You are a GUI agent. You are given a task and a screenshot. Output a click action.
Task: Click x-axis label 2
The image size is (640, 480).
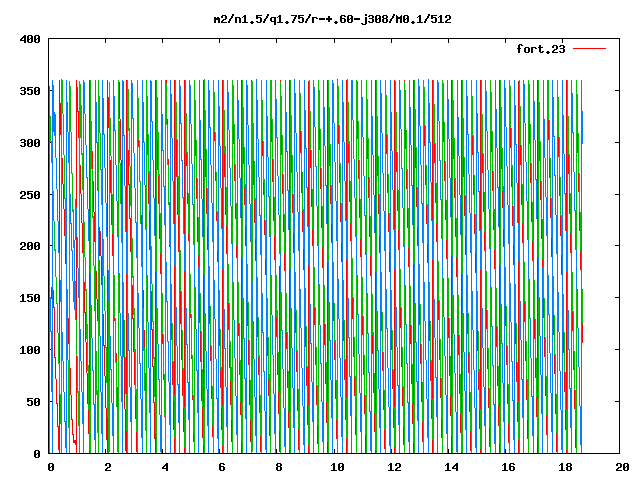[107, 467]
